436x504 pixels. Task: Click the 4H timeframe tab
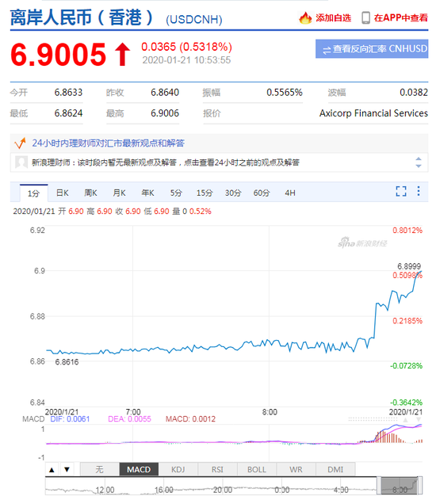pyautogui.click(x=290, y=193)
